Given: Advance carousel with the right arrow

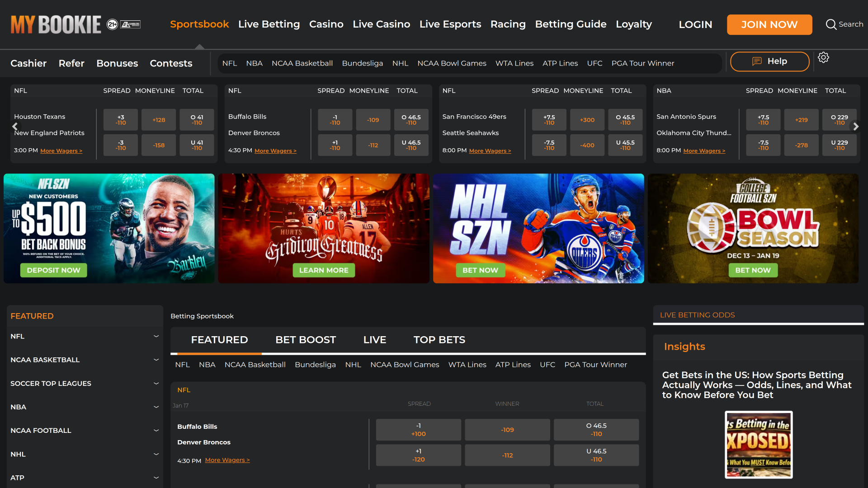Looking at the screenshot, I should pos(856,127).
